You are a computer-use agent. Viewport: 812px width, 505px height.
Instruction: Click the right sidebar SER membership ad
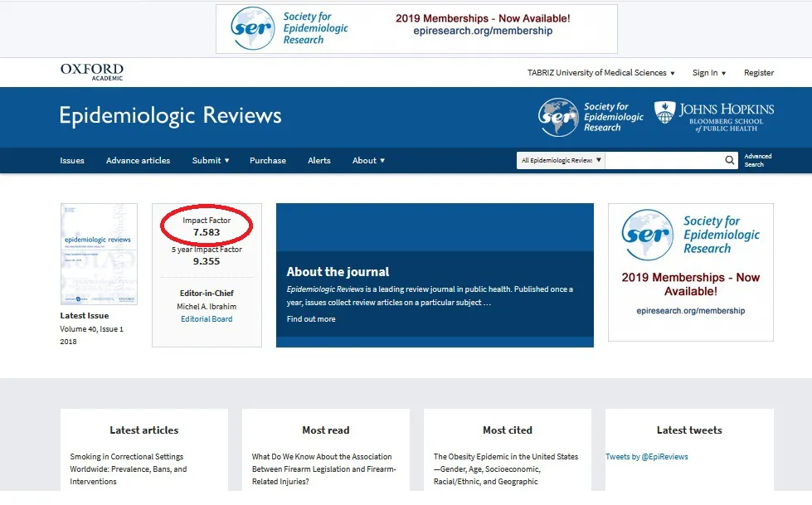(x=690, y=272)
